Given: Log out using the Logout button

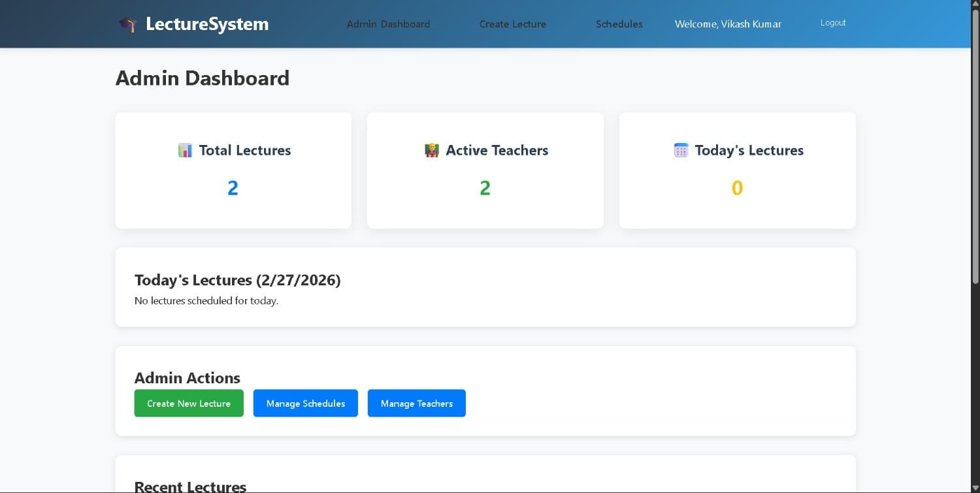Looking at the screenshot, I should 833,23.
